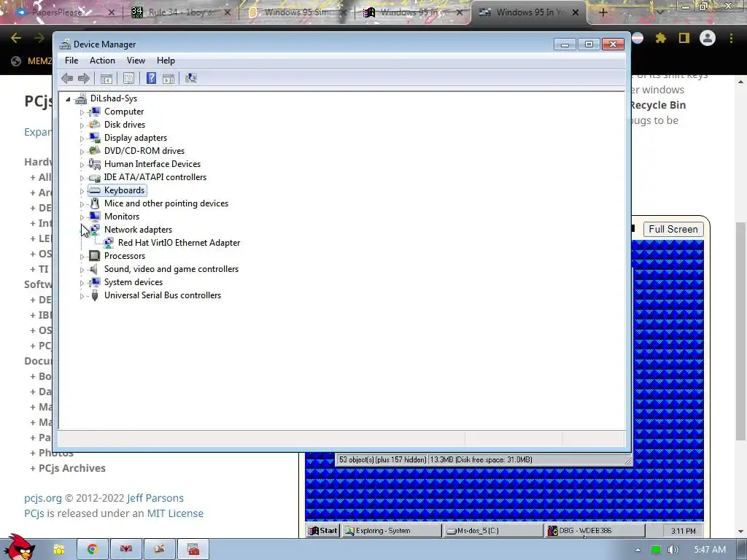Select the Network adapters category label
Viewport: 747px width, 560px height.
pos(138,230)
